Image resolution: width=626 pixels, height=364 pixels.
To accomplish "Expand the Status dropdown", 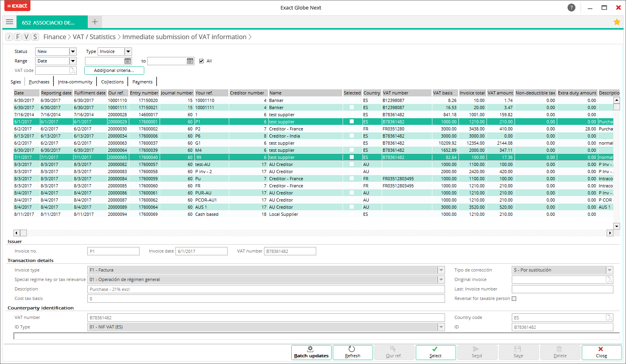I will 73,51.
